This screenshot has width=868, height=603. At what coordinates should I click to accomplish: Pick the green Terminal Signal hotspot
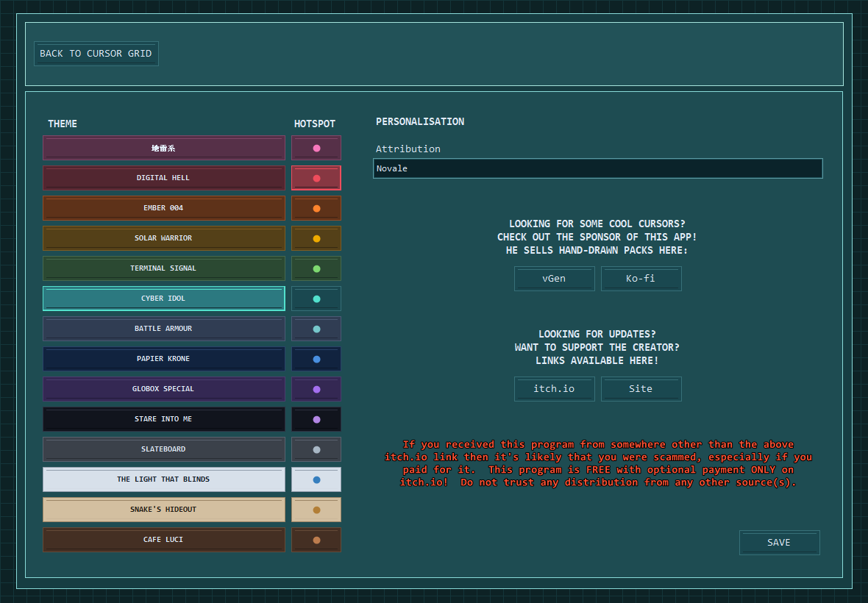click(316, 268)
